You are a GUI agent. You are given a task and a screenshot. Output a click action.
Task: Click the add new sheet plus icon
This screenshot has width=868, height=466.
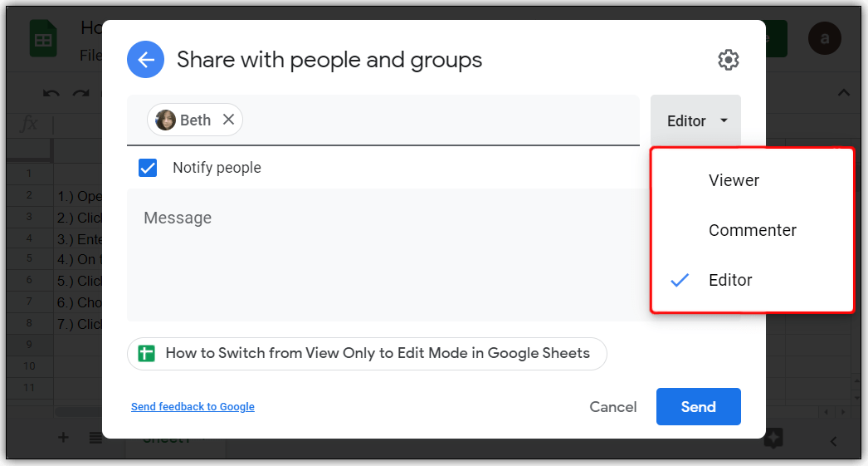point(63,438)
